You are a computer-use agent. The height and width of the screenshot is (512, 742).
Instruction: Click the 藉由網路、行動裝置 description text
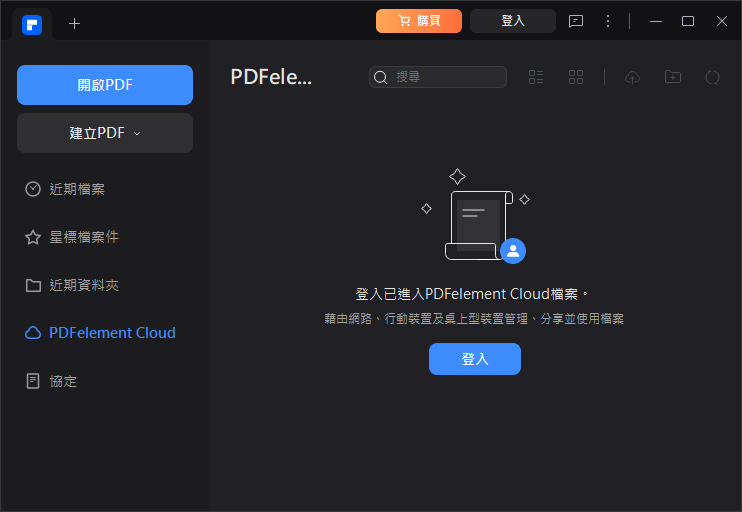click(474, 319)
